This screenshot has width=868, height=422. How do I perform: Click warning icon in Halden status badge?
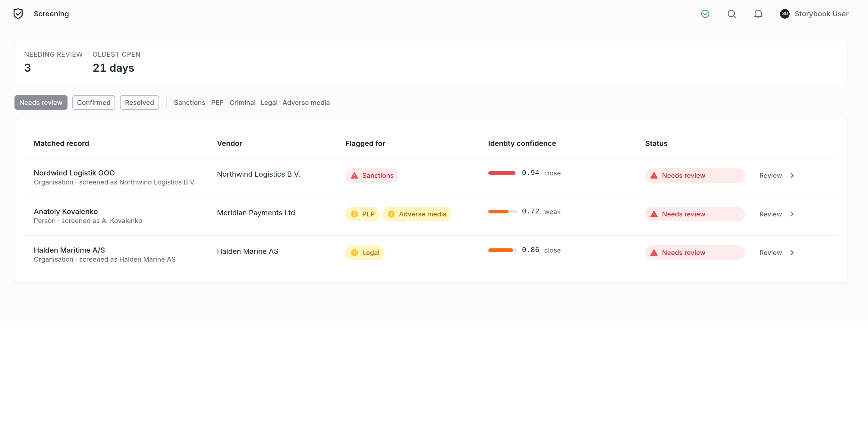point(654,253)
